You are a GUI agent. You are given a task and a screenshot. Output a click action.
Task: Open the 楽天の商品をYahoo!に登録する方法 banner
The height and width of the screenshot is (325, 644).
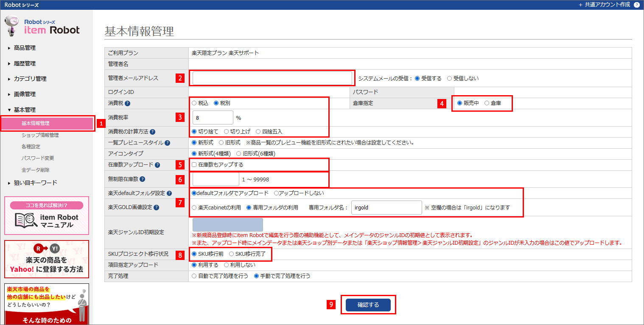pyautogui.click(x=47, y=259)
